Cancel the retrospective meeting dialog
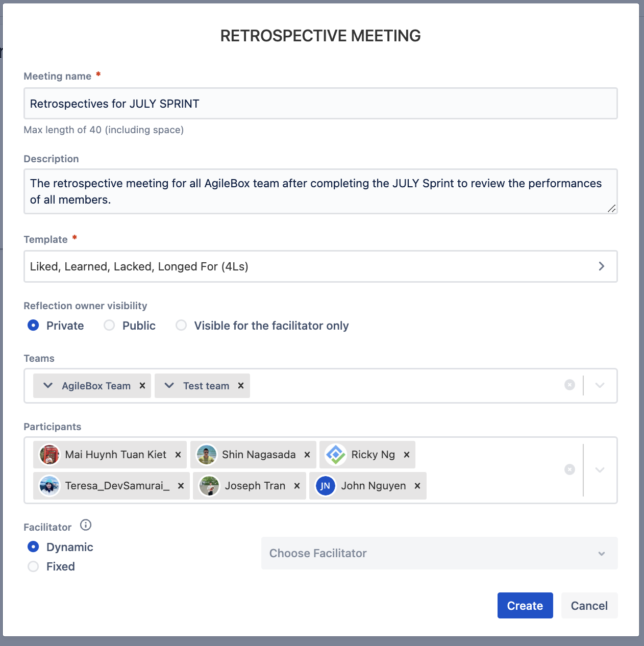The width and height of the screenshot is (644, 646). 589,606
